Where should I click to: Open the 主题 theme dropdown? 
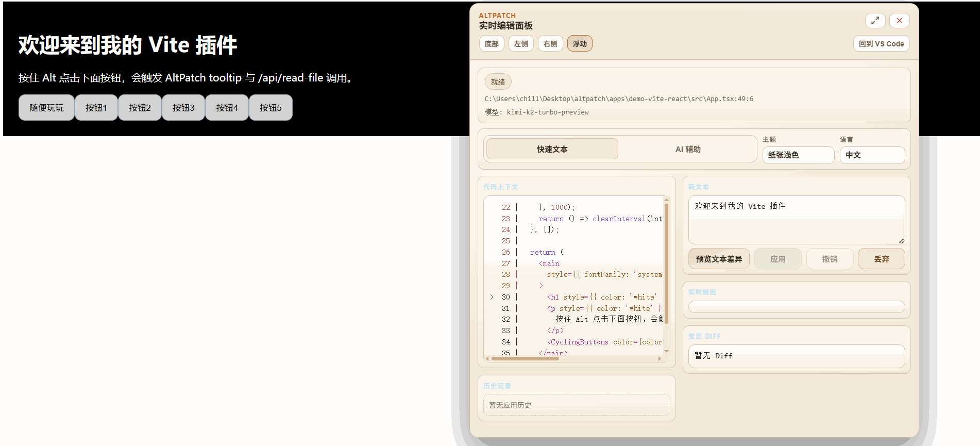coord(798,155)
